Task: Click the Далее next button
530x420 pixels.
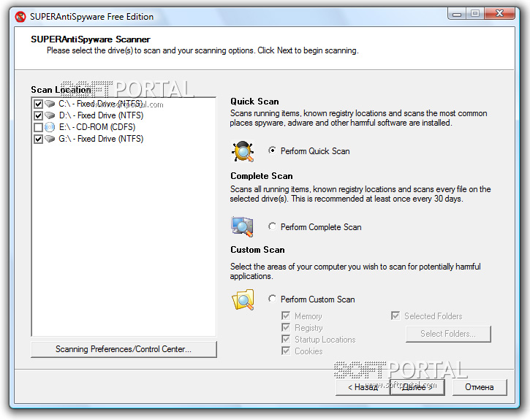Action: click(417, 387)
